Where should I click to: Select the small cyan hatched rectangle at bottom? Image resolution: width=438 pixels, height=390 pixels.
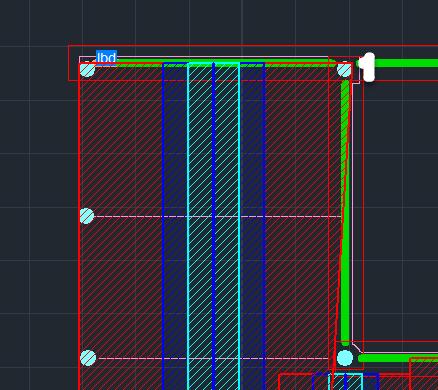click(346, 382)
